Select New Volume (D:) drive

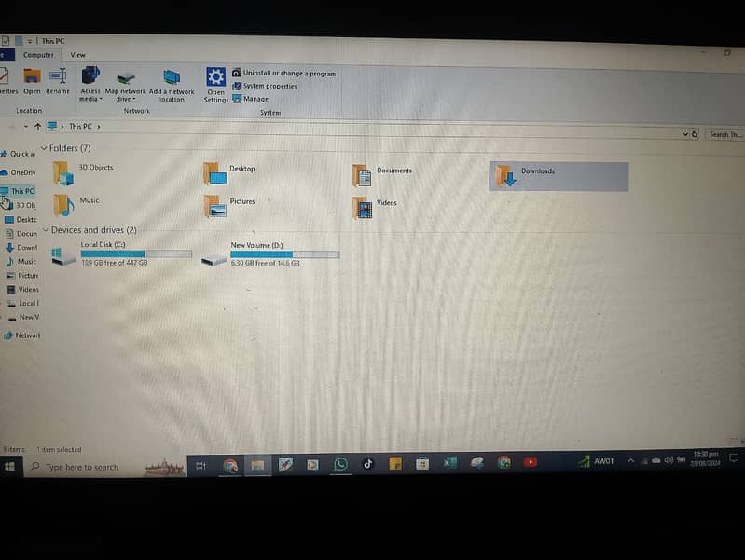pyautogui.click(x=269, y=255)
